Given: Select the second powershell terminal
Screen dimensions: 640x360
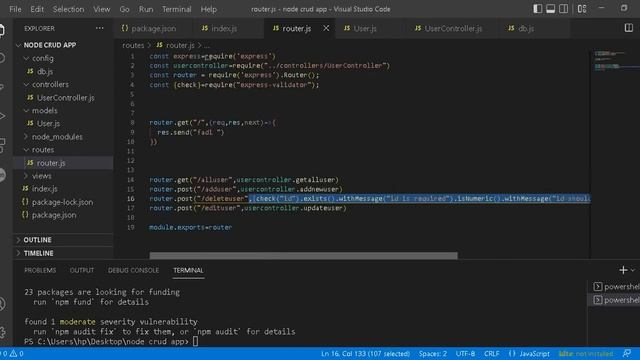Looking at the screenshot, I should coord(616,300).
